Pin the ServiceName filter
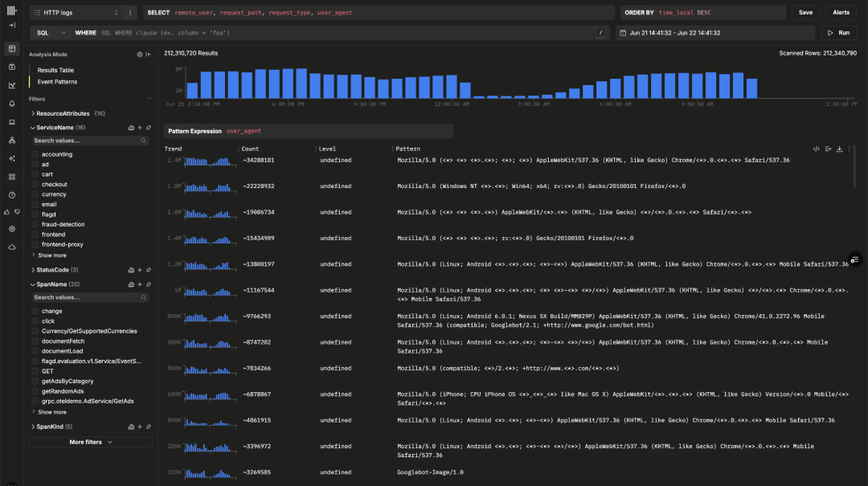868x486 pixels. click(149, 128)
